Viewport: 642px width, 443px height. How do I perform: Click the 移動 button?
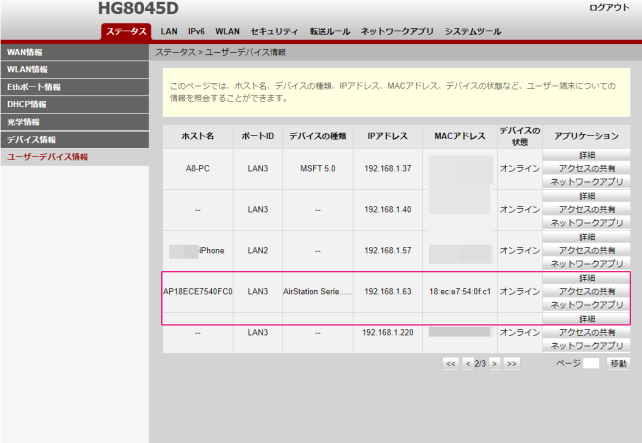(618, 363)
